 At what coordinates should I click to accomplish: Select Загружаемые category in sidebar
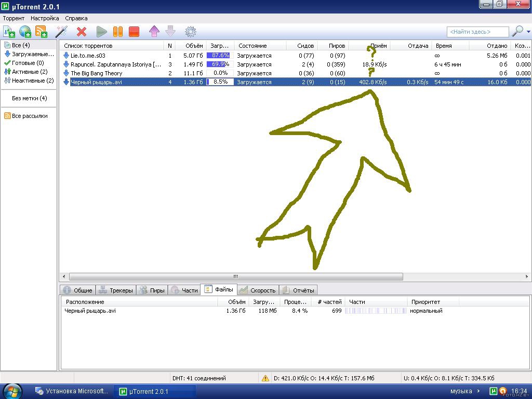(29, 54)
